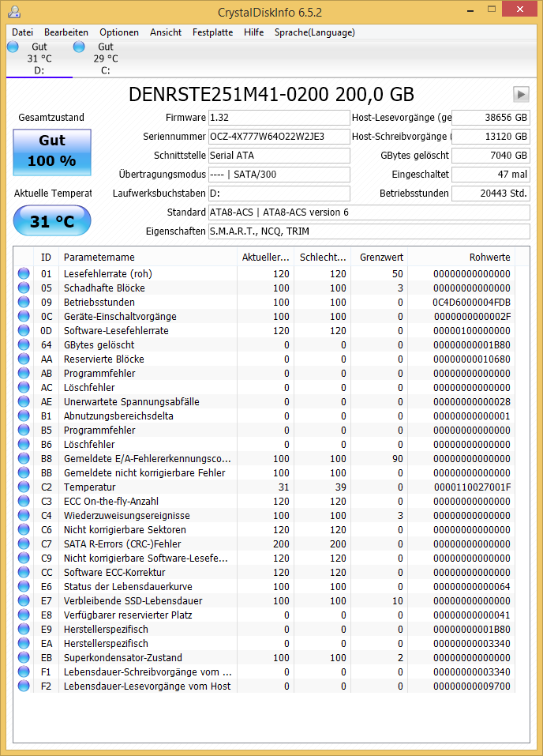The height and width of the screenshot is (756, 543).
Task: Click the Schnittstelle field Serial ATA
Action: pyautogui.click(x=279, y=156)
